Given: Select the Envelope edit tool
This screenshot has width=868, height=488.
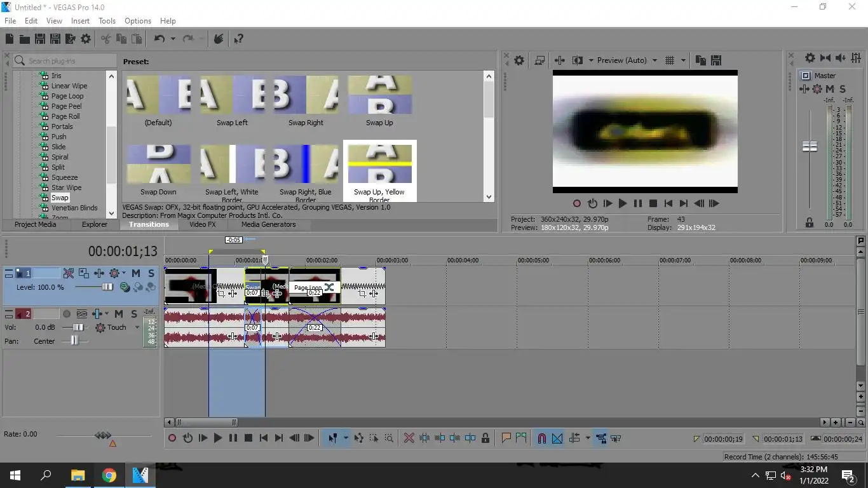Looking at the screenshot, I should (358, 438).
